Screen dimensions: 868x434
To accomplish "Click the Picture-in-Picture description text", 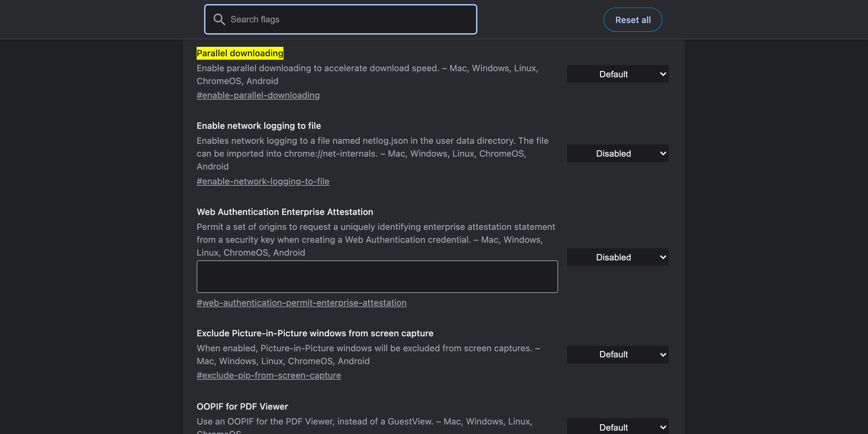I will click(x=369, y=355).
